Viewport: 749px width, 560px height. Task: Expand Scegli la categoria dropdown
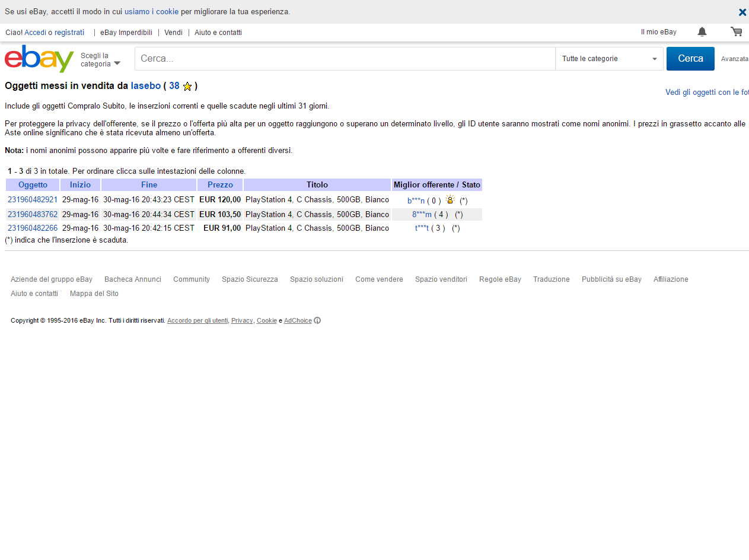coord(100,59)
